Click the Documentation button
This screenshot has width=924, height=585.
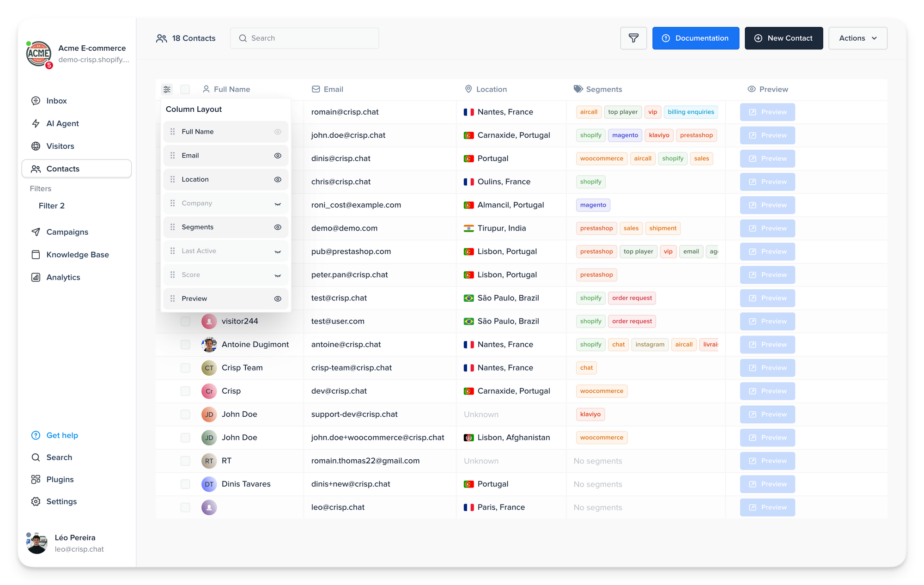[695, 38]
